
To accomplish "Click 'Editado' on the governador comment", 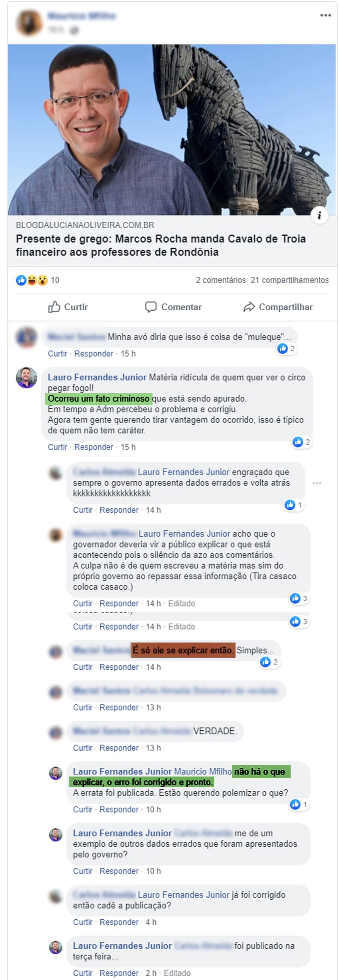I will [x=182, y=603].
